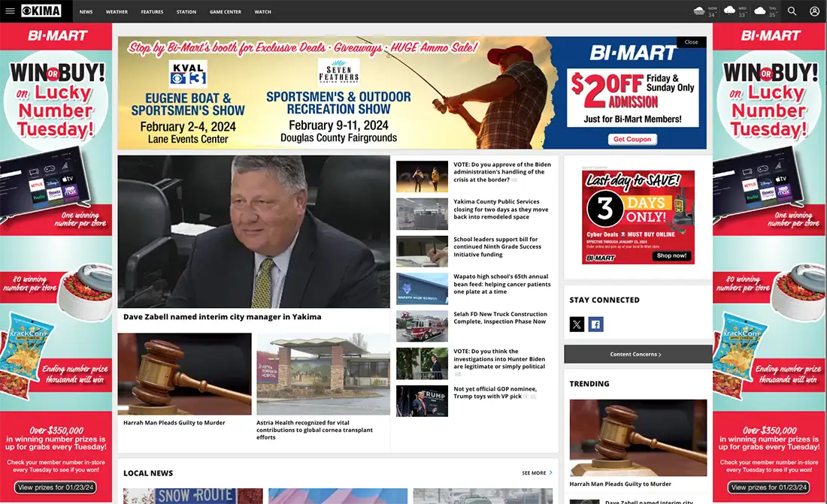Open the Facebook social icon
This screenshot has width=827, height=504.
[596, 324]
